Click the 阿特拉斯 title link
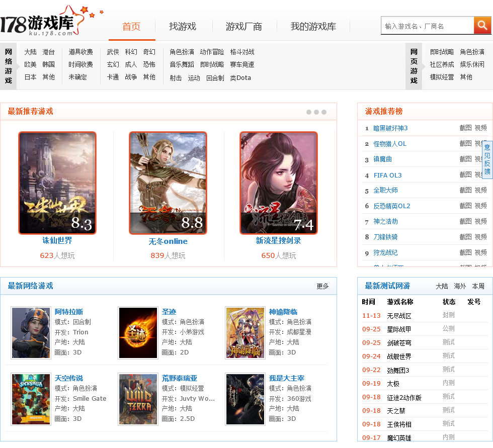The image size is (493, 448). tap(69, 312)
